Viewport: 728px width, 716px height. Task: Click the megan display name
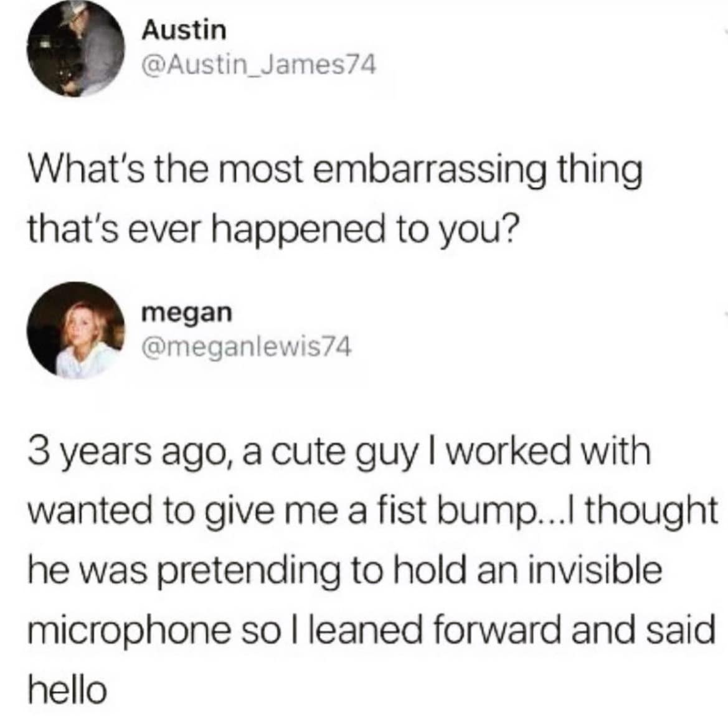click(187, 313)
